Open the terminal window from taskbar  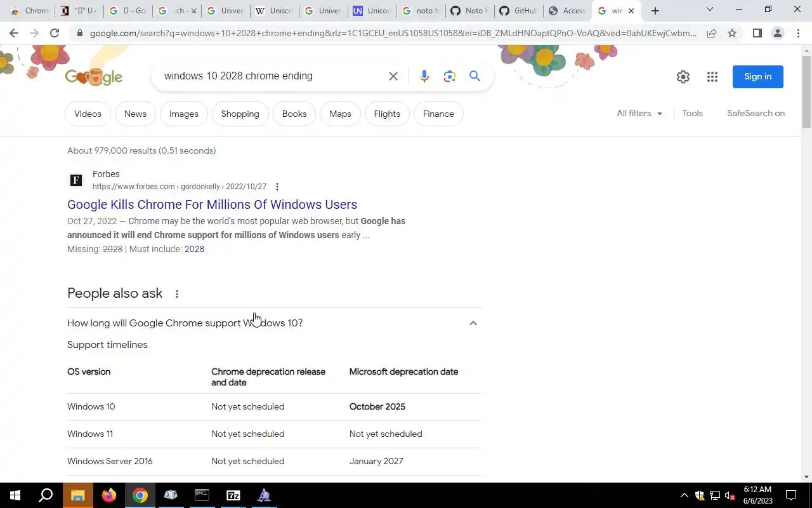point(202,495)
